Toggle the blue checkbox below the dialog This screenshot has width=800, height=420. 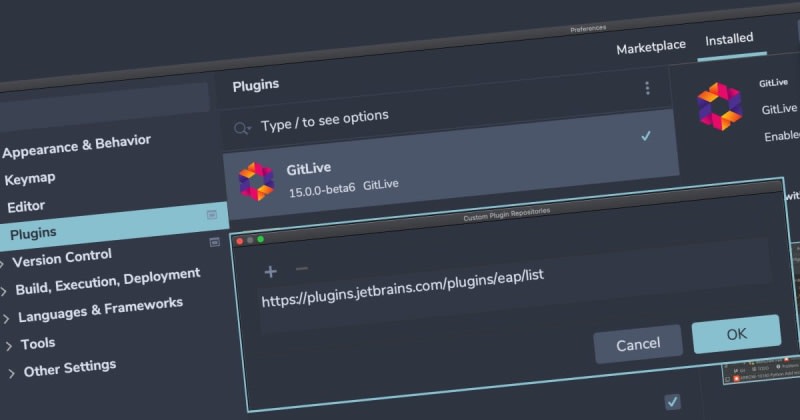point(672,401)
